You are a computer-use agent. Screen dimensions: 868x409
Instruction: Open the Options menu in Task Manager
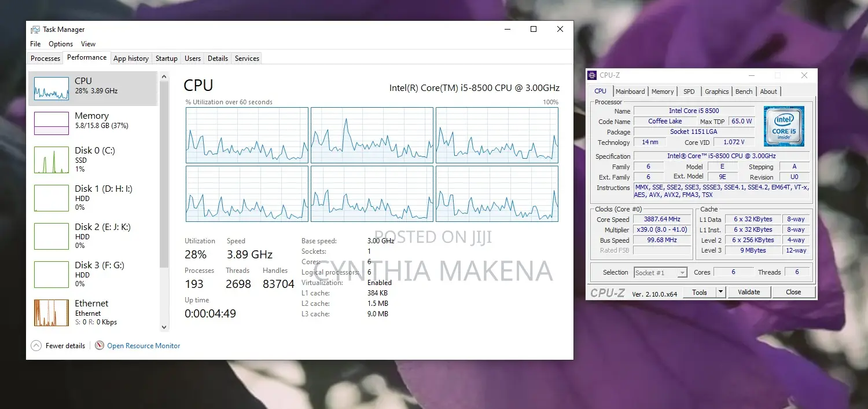pos(61,44)
